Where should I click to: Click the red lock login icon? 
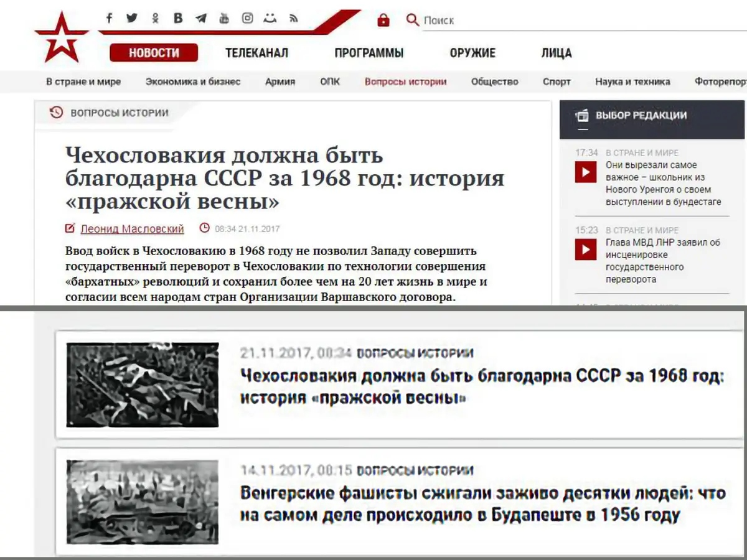coord(383,21)
